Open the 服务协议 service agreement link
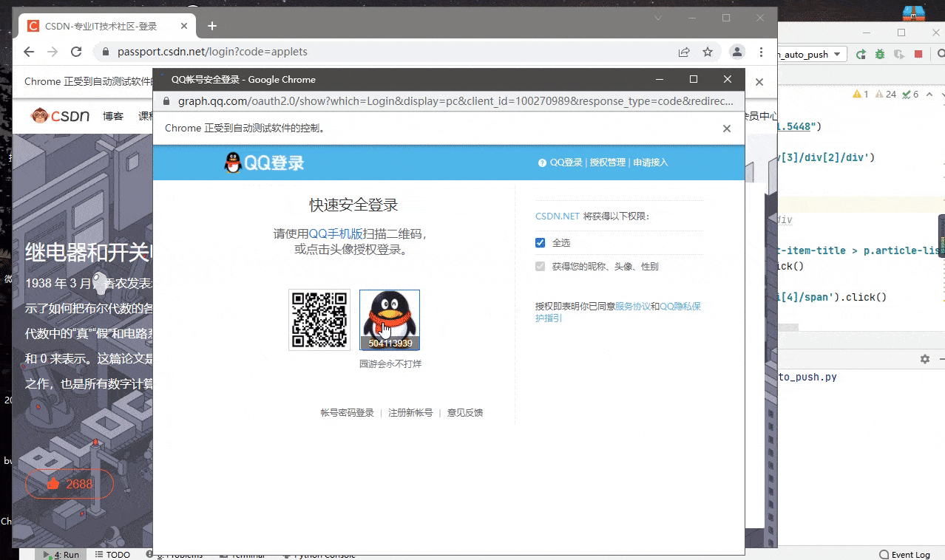The image size is (945, 560). tap(633, 306)
